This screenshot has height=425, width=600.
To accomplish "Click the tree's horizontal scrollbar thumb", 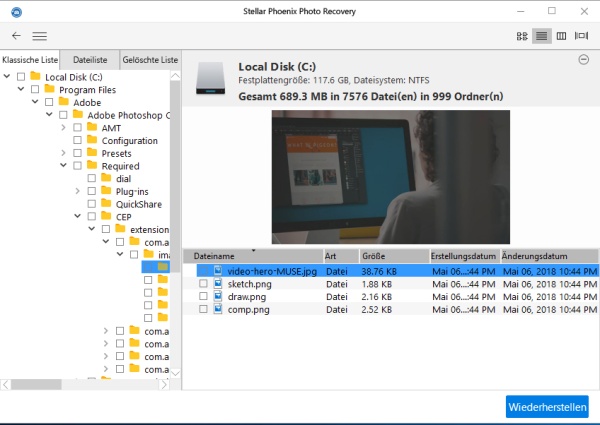I will (36, 384).
